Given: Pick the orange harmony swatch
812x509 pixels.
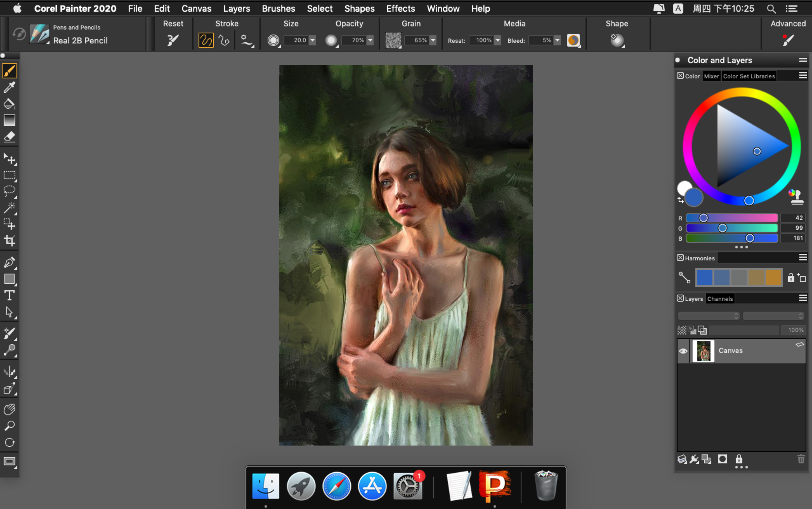Looking at the screenshot, I should 773,278.
